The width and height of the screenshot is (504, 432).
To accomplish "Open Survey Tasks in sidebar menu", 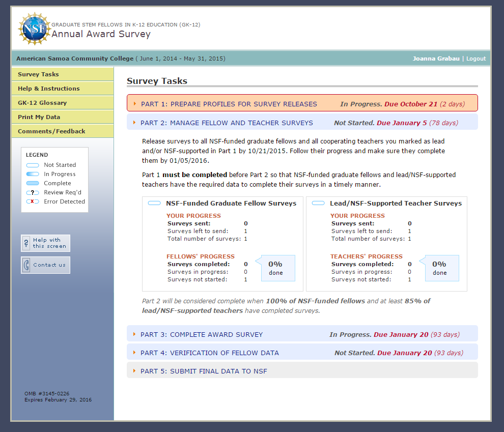I will click(38, 74).
